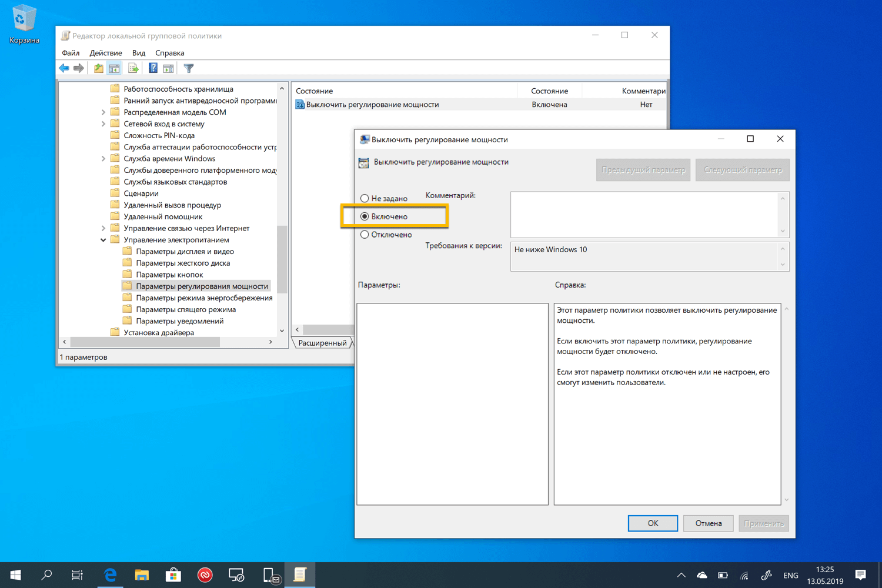Select Параметры режима энергосбережения folder

(204, 298)
